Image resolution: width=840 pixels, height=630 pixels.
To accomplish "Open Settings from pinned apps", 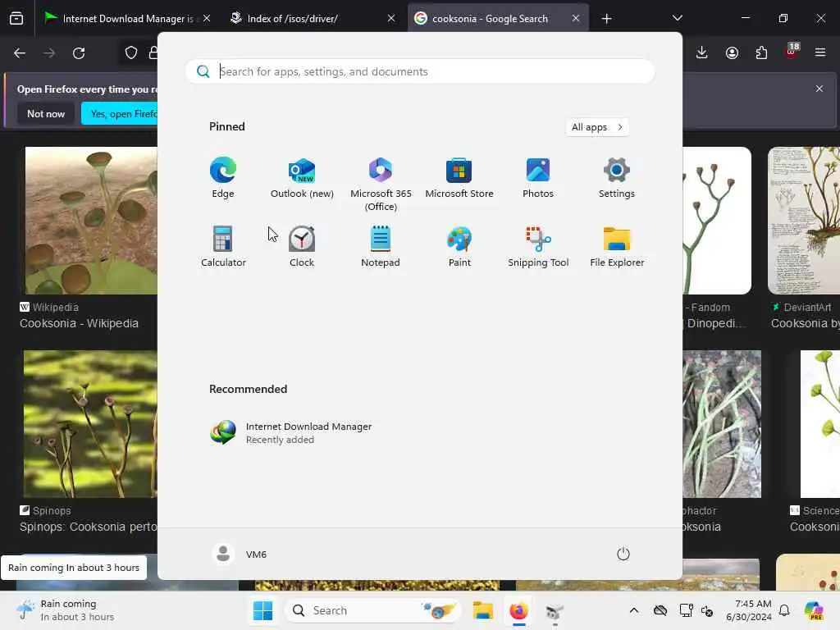I will click(617, 178).
